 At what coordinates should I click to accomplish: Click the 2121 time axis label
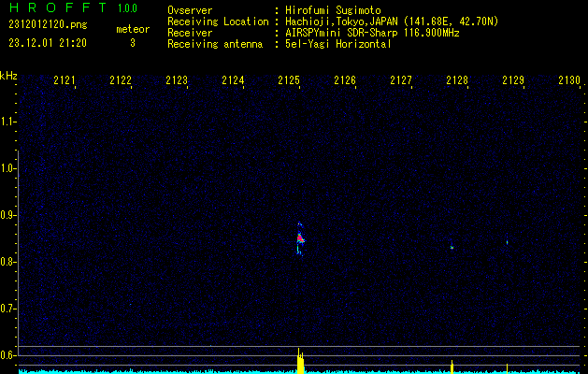[x=65, y=79]
